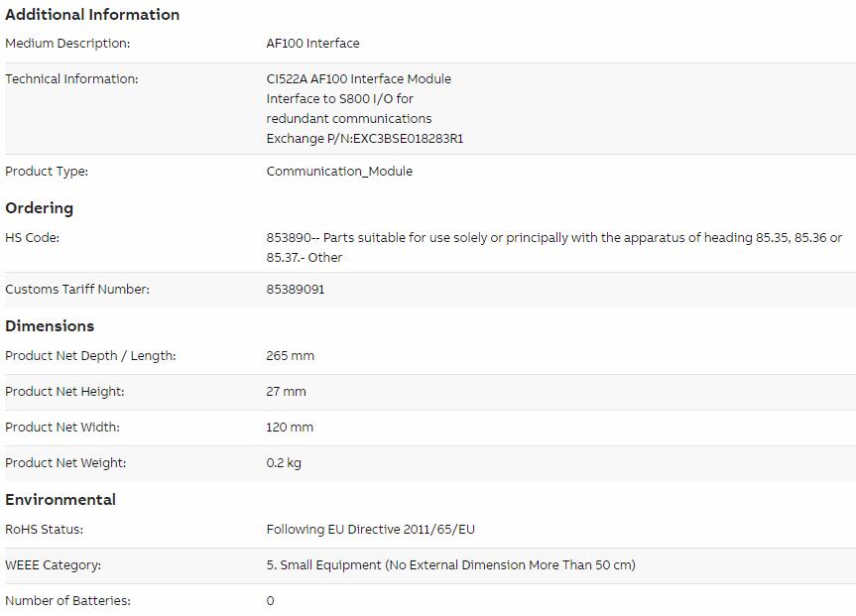Click the Exchange P/N EXC3BSE018283R1 text
The height and width of the screenshot is (616, 856).
click(365, 139)
